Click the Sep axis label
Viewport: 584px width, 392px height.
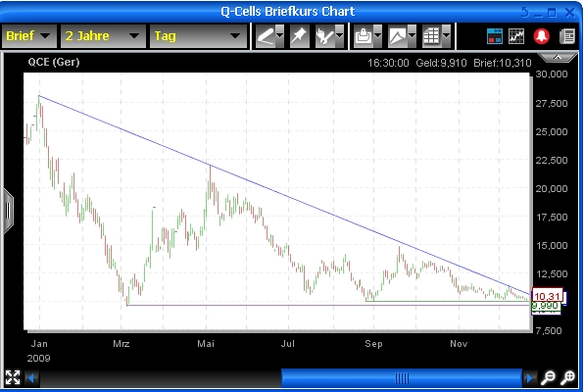coord(373,343)
